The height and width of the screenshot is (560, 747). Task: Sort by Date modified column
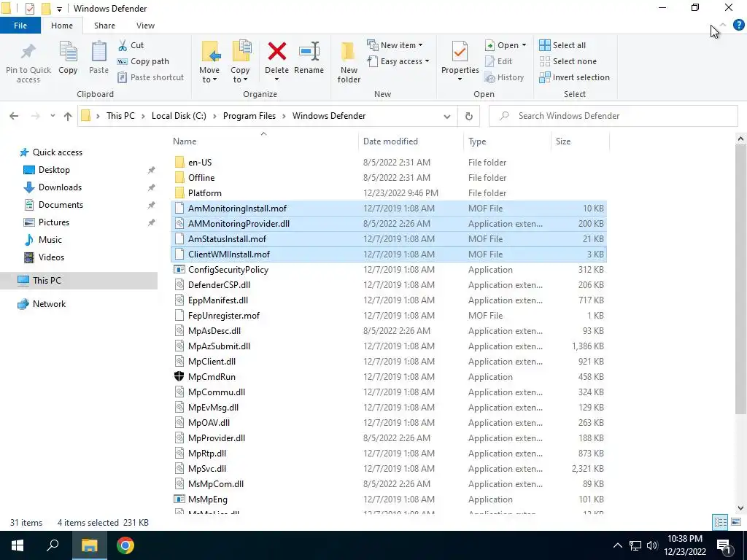point(410,141)
